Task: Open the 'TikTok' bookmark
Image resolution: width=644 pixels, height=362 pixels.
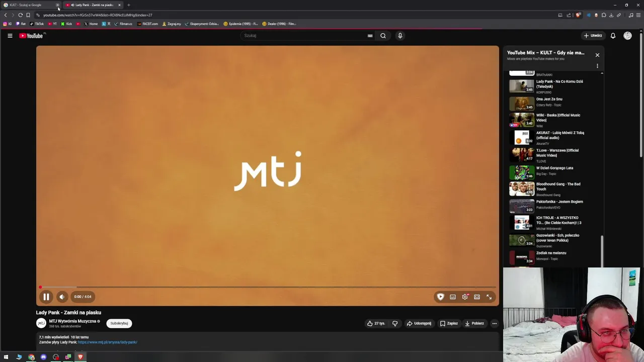Action: click(37, 24)
